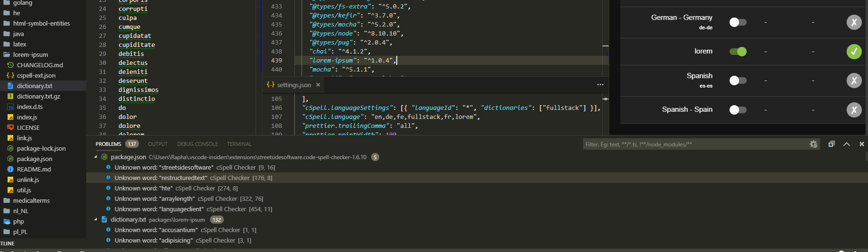Open the filter settings gear in problems panel
The height and width of the screenshot is (252, 868).
click(813, 144)
